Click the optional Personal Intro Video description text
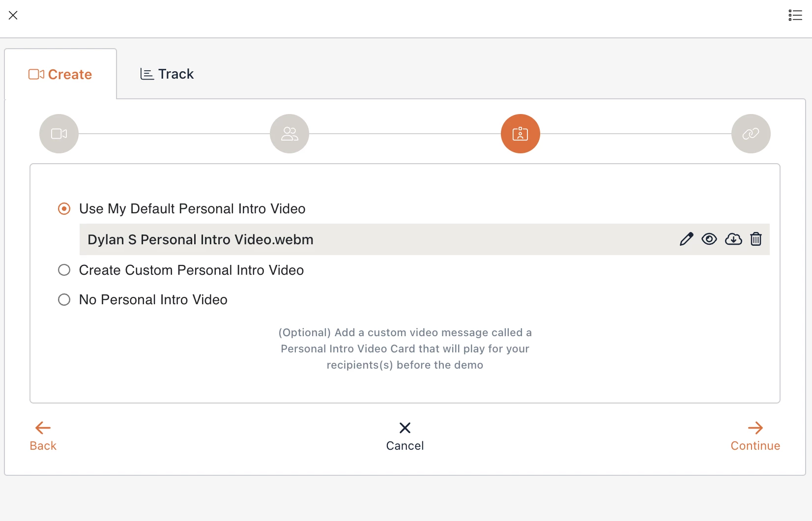This screenshot has height=521, width=812. pyautogui.click(x=405, y=349)
